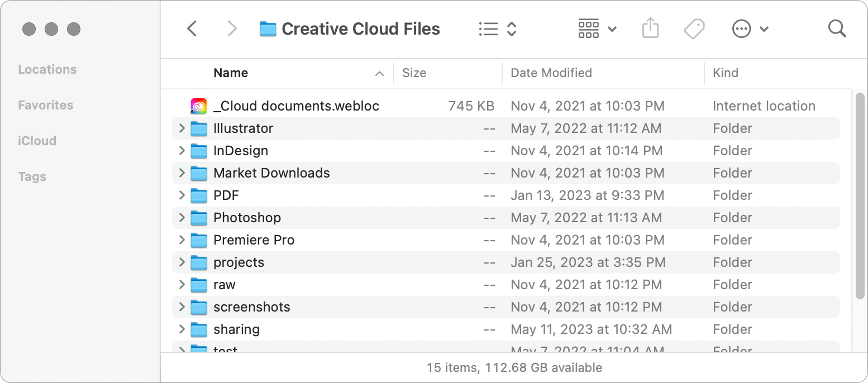Click the Share icon
This screenshot has height=383, width=868.
tap(650, 28)
